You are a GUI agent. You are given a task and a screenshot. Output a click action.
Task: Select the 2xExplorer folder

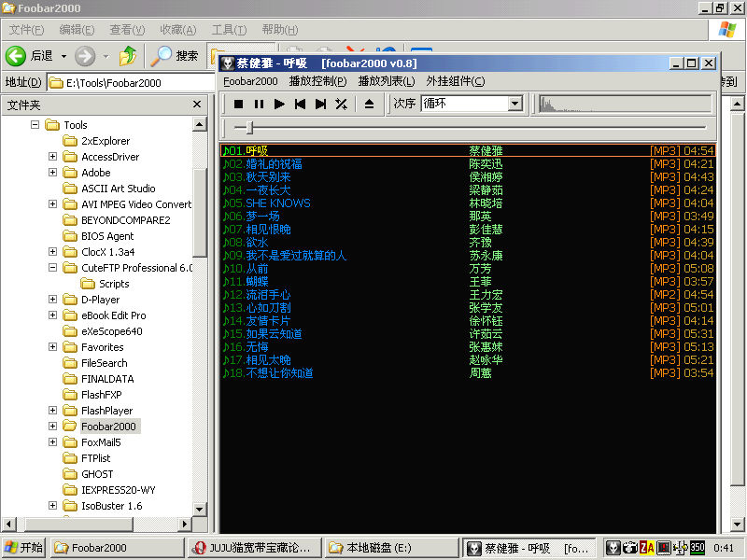coord(106,141)
